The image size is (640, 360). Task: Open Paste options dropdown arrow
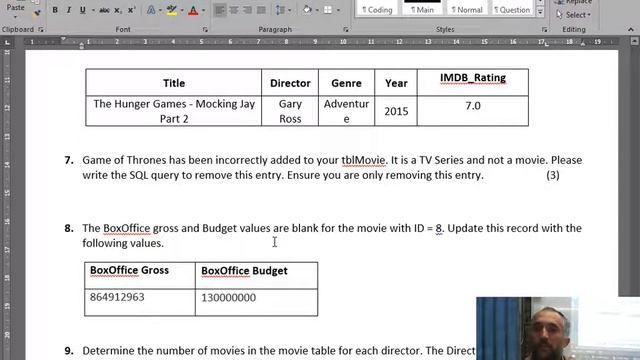click(16, 17)
